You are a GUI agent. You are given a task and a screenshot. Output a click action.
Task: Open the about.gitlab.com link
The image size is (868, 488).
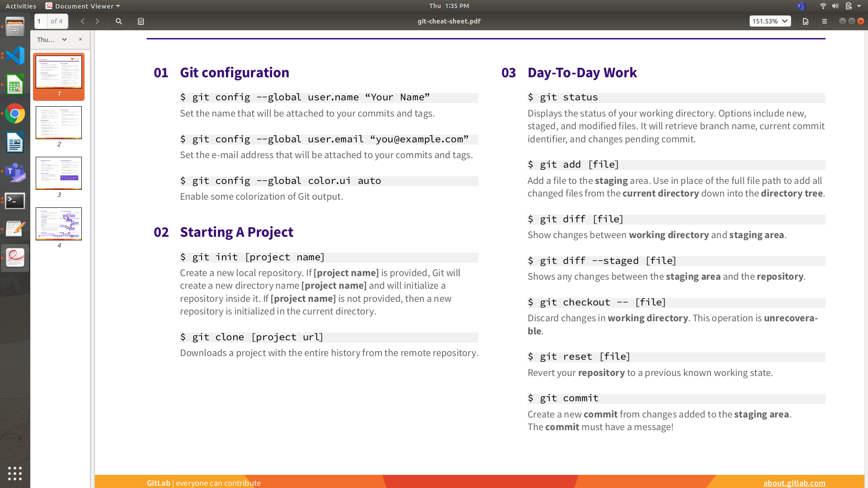tap(794, 483)
